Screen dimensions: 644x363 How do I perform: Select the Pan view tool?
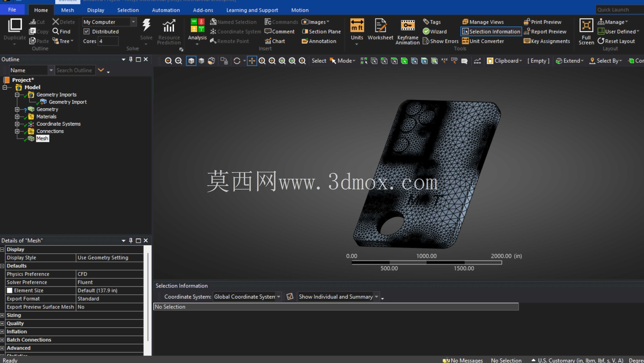click(x=252, y=61)
